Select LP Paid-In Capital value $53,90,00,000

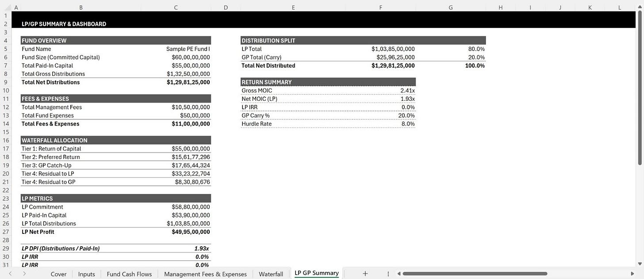[x=191, y=215]
